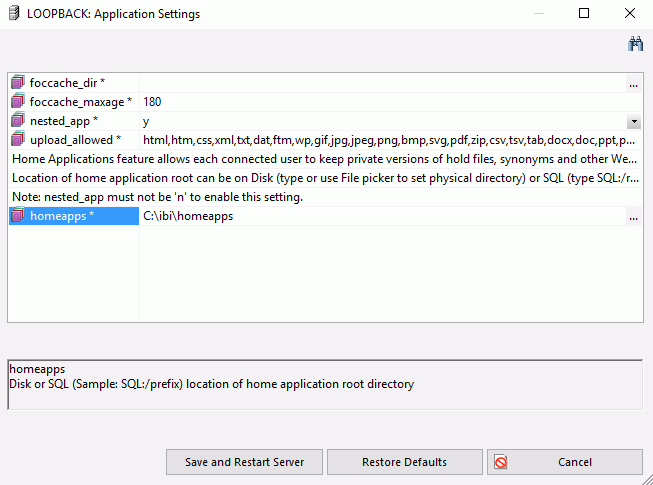Click the homeapps path C:\ibi\homeapps field

tap(382, 216)
